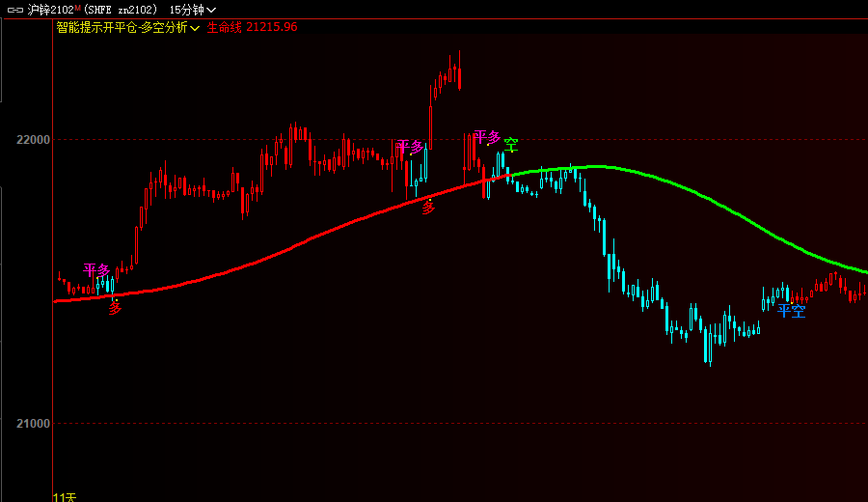Click the green 空 signal marker
The image size is (868, 502).
(511, 145)
